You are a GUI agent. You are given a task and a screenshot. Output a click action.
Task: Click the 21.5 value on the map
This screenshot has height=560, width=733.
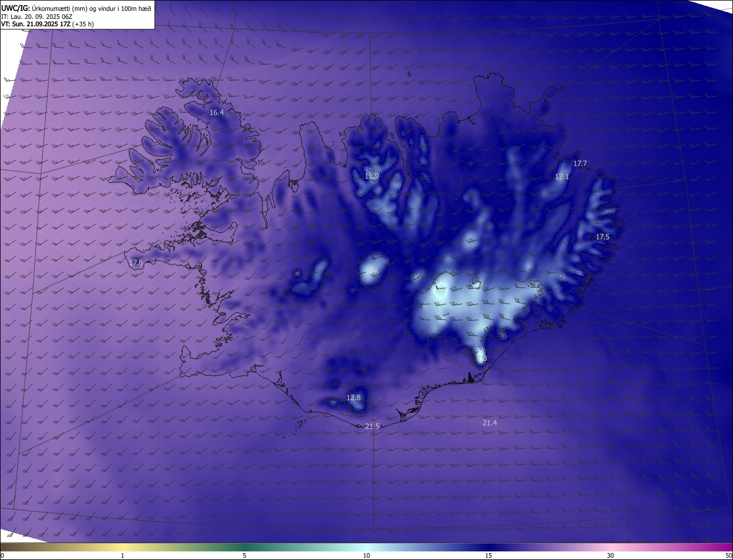coord(372,427)
